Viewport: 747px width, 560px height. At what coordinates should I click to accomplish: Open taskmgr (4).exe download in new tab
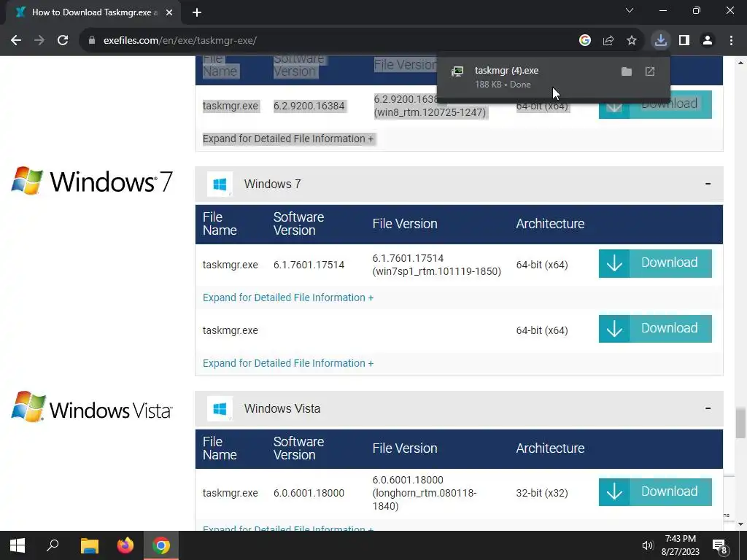click(x=650, y=71)
